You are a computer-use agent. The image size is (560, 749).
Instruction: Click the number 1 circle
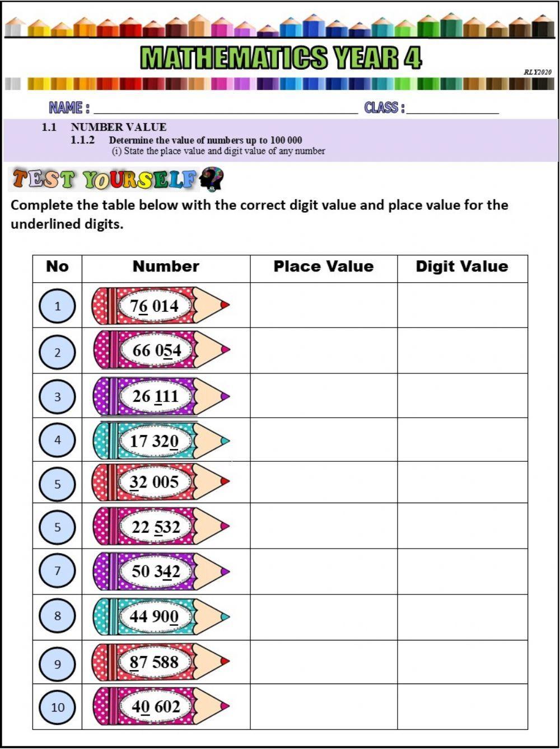(x=57, y=306)
